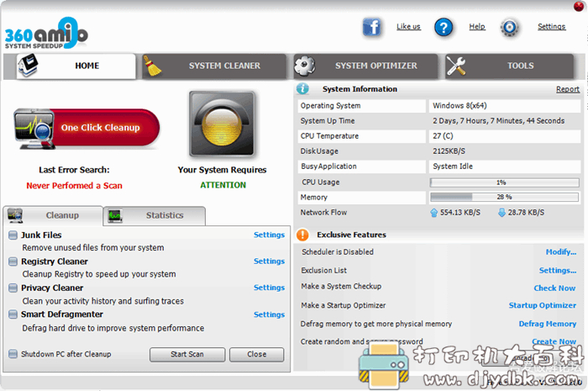
Task: Click the house icon on HOME tab
Action: pos(28,65)
